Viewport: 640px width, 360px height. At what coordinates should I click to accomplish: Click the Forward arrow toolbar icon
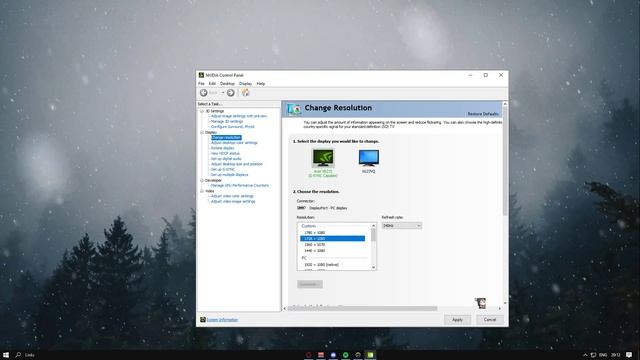pyautogui.click(x=231, y=93)
